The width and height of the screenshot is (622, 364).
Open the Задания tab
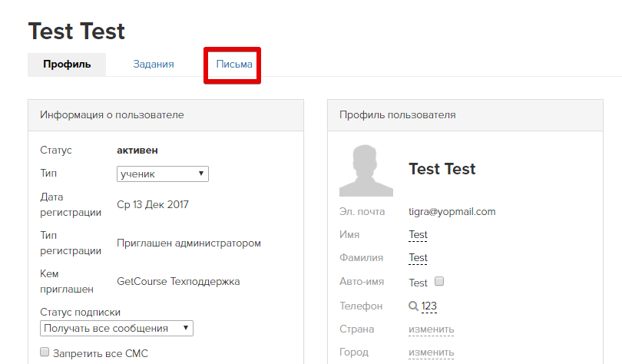(x=154, y=65)
